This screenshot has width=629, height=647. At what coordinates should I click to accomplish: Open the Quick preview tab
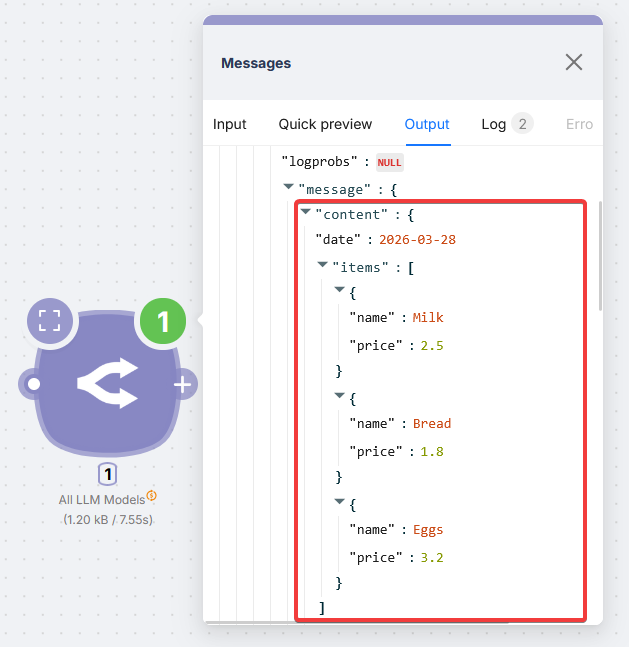point(325,124)
